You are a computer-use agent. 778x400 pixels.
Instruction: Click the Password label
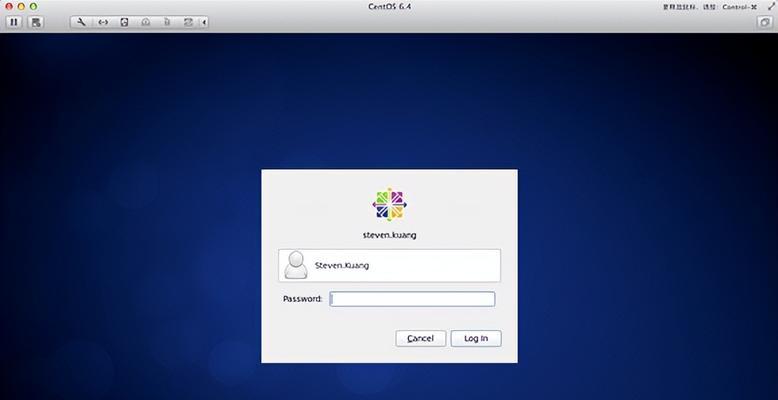click(303, 299)
